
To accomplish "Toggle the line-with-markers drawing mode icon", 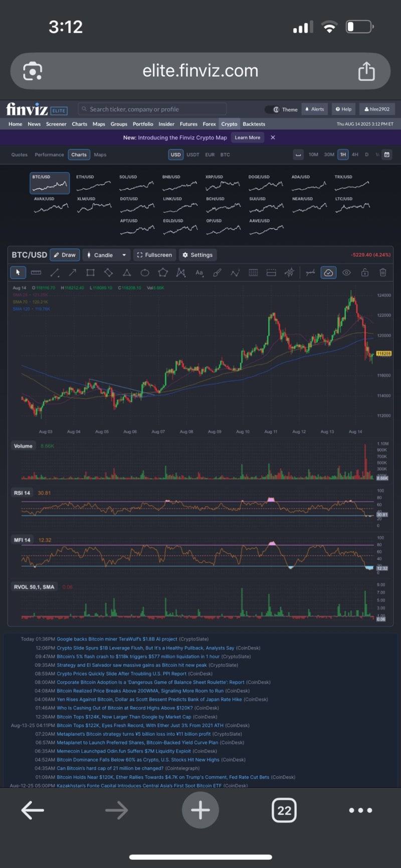I will point(310,273).
